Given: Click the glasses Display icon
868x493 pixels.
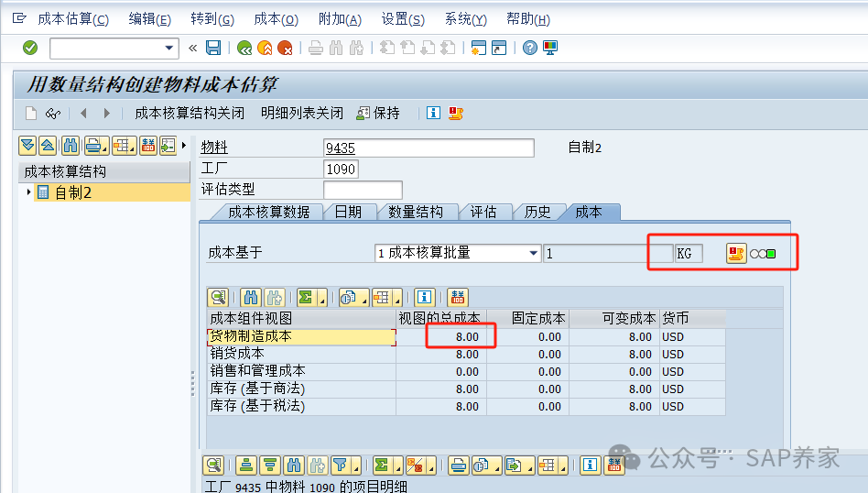Looking at the screenshot, I should 52,114.
